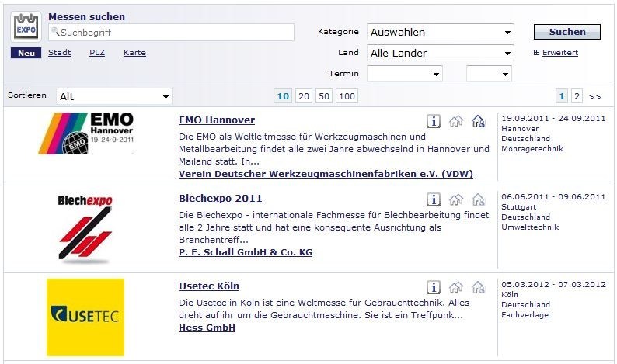Image resolution: width=617 pixels, height=364 pixels.
Task: Click the Blechexpo logo thumbnail
Action: click(85, 229)
